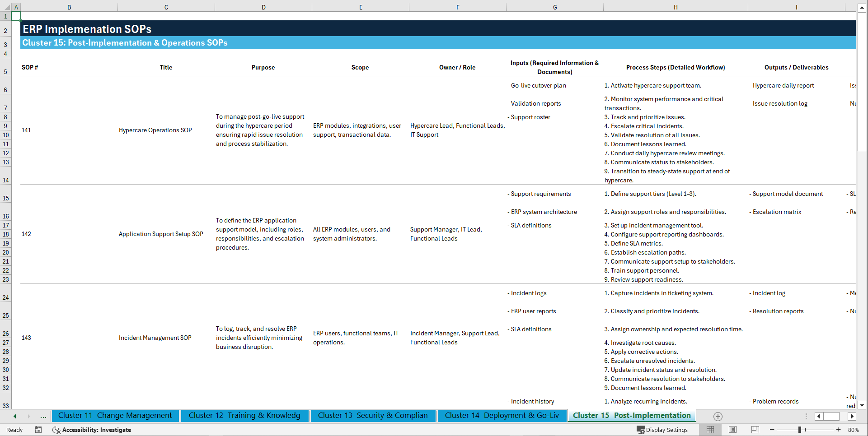
Task: Activate Page Break Preview view
Action: tap(755, 430)
